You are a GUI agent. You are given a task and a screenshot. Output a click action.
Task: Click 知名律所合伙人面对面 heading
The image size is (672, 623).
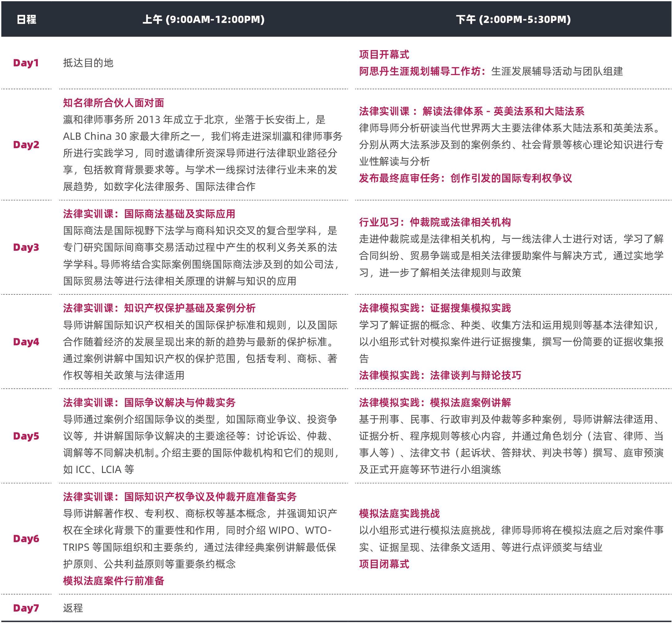(114, 103)
